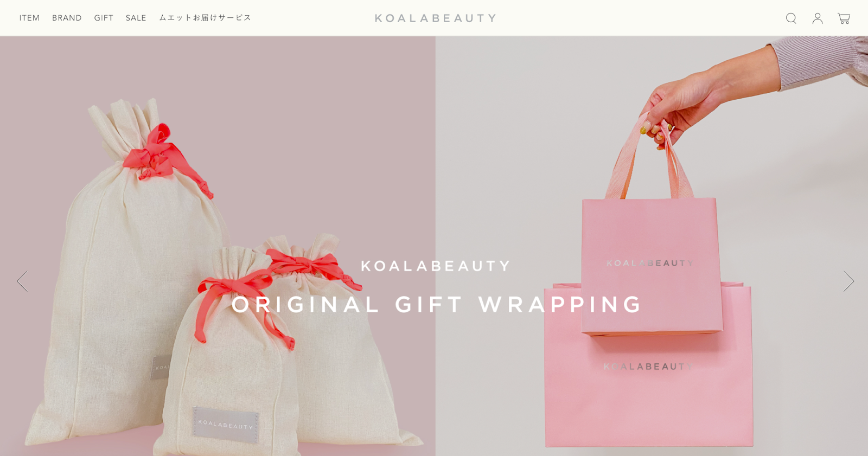Click KOALABEAUTY text above the banner headline
The image size is (868, 456).
pyautogui.click(x=436, y=266)
